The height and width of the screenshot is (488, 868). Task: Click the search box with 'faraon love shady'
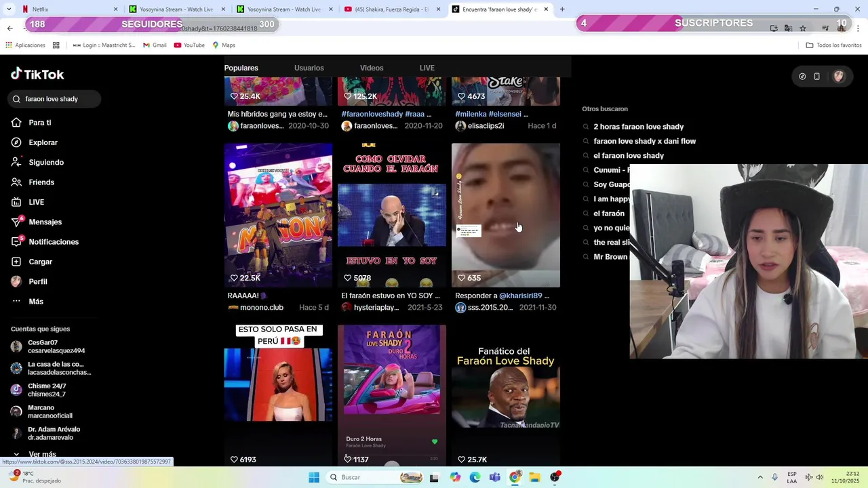tap(54, 99)
